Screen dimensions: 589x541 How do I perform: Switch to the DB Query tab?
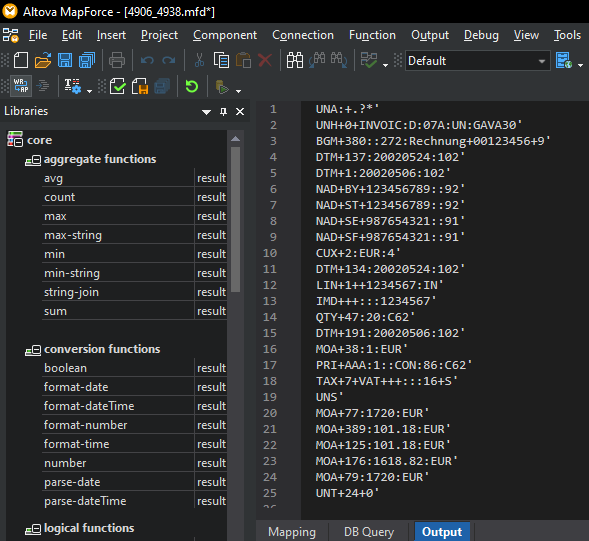pos(369,532)
